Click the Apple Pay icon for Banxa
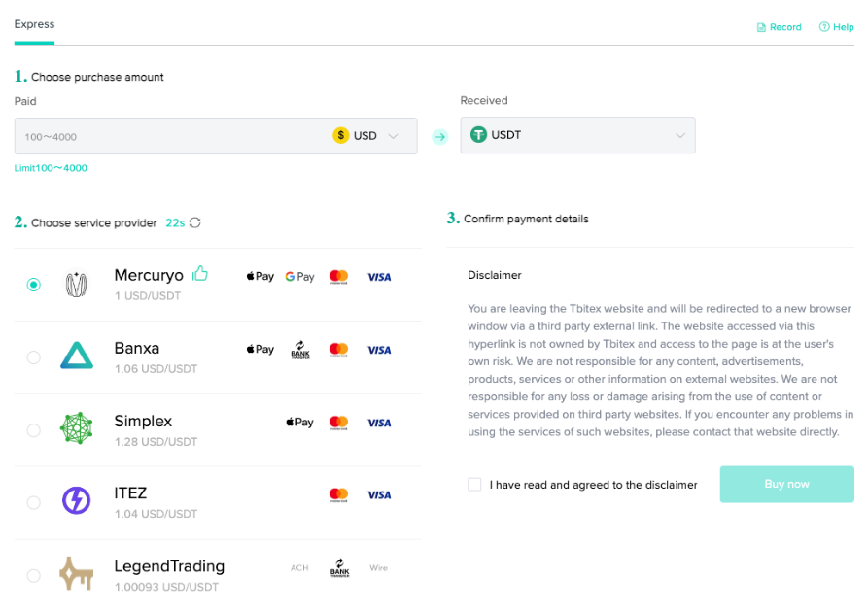 click(260, 349)
